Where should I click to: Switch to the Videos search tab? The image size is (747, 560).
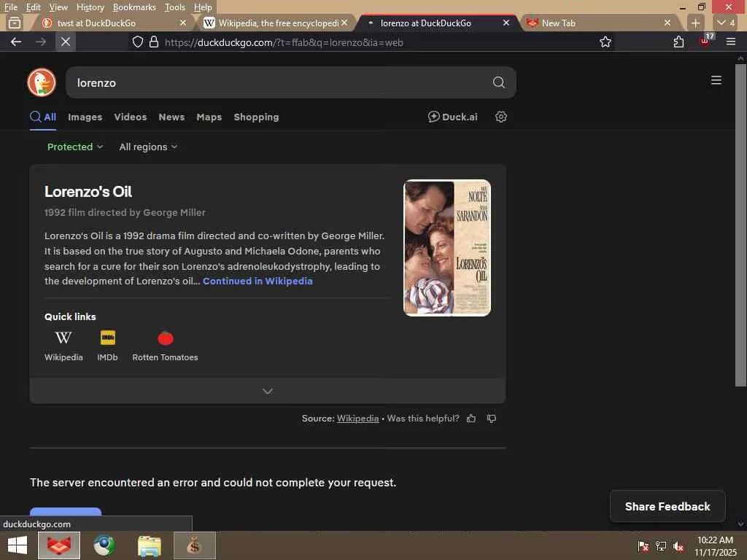(x=131, y=117)
